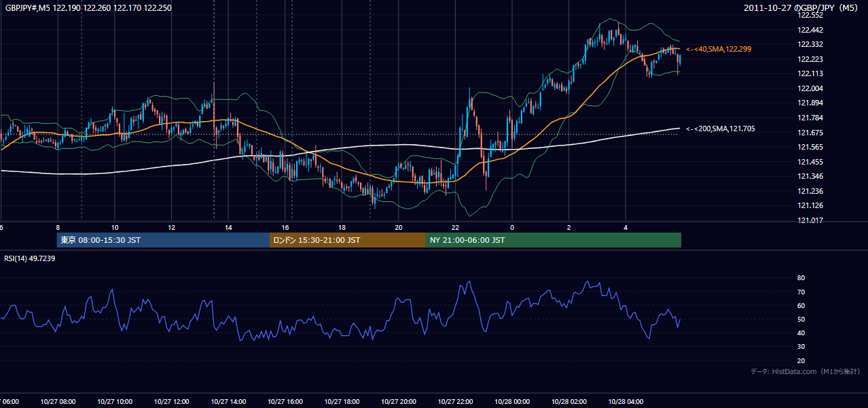Click the 10/27 14:00 time label
This screenshot has width=868, height=408.
click(x=228, y=402)
